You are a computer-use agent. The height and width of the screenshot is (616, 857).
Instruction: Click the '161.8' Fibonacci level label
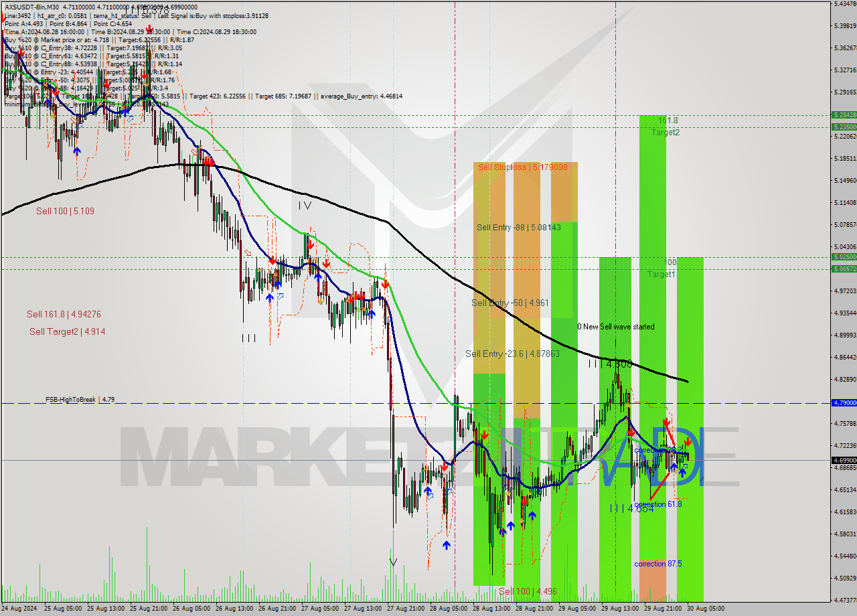click(x=668, y=121)
